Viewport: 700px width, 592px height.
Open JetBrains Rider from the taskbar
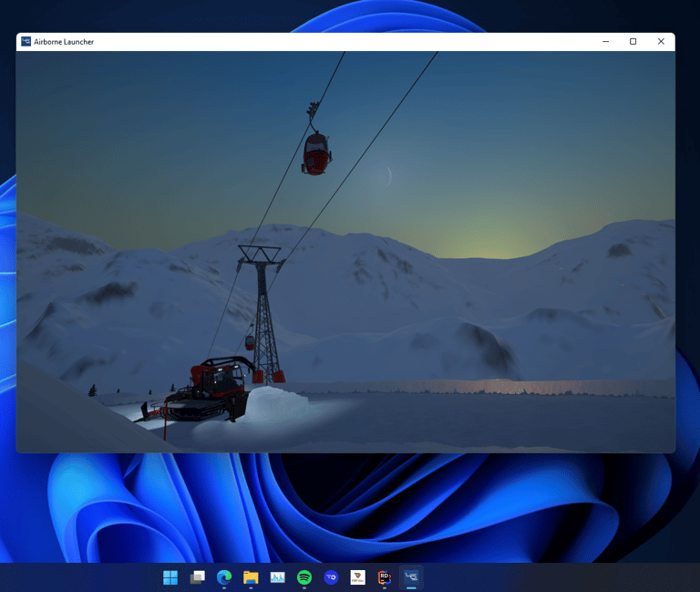[x=385, y=577]
